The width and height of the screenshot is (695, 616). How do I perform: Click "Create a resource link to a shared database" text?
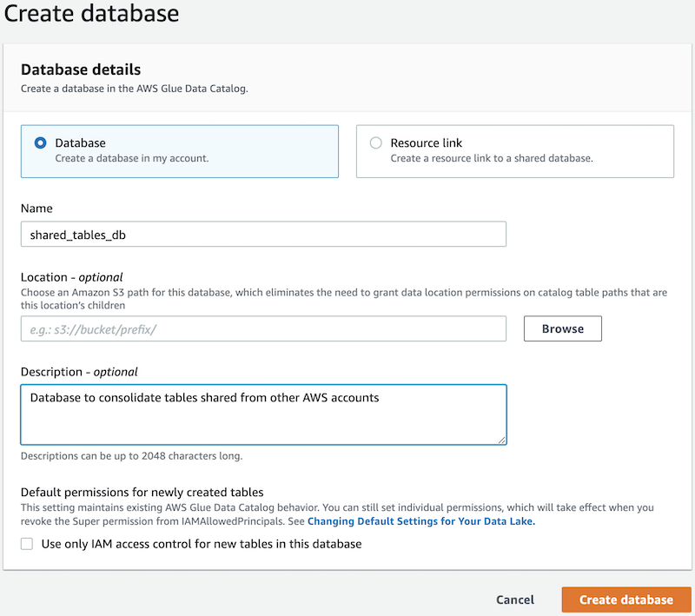[x=491, y=159]
